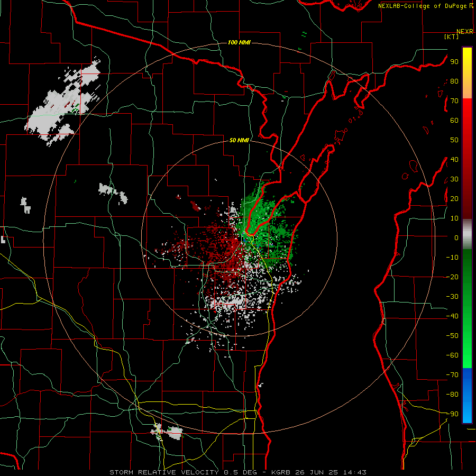Click the "50 NMI" range ring label

[x=239, y=140]
